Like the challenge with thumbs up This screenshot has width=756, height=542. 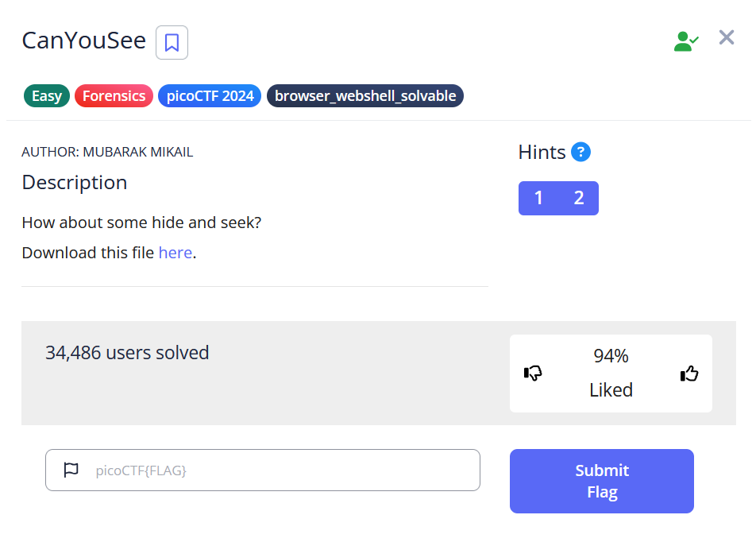pos(688,374)
